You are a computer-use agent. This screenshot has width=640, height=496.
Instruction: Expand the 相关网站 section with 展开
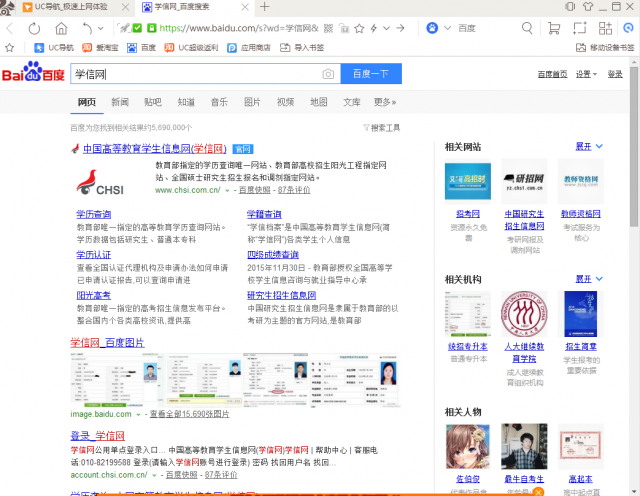tap(589, 146)
